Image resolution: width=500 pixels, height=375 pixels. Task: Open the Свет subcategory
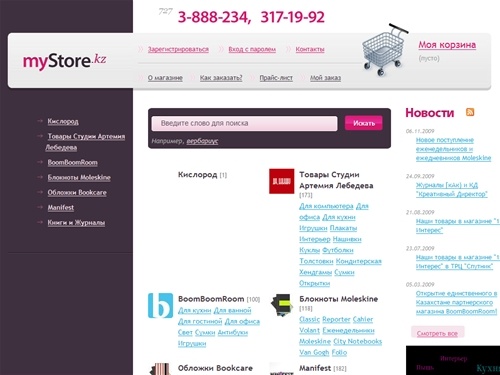(x=185, y=332)
